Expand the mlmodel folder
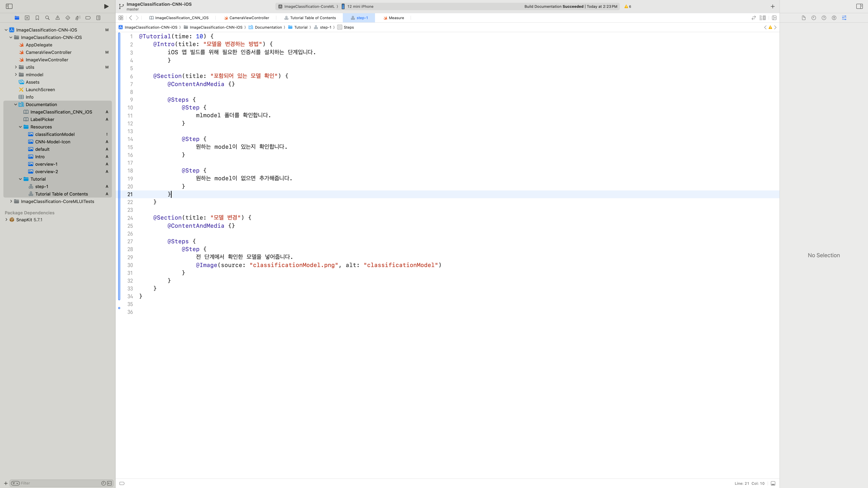Image resolution: width=868 pixels, height=488 pixels. 15,75
